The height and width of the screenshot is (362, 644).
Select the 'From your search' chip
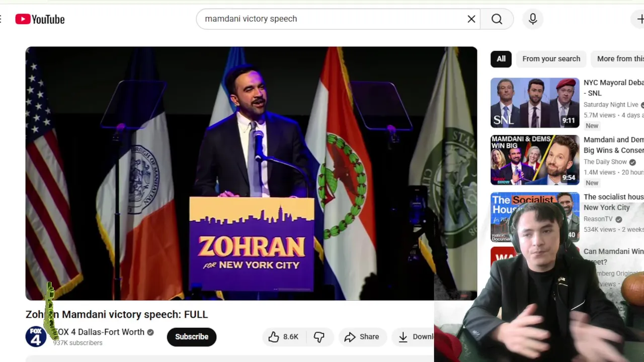pyautogui.click(x=551, y=59)
